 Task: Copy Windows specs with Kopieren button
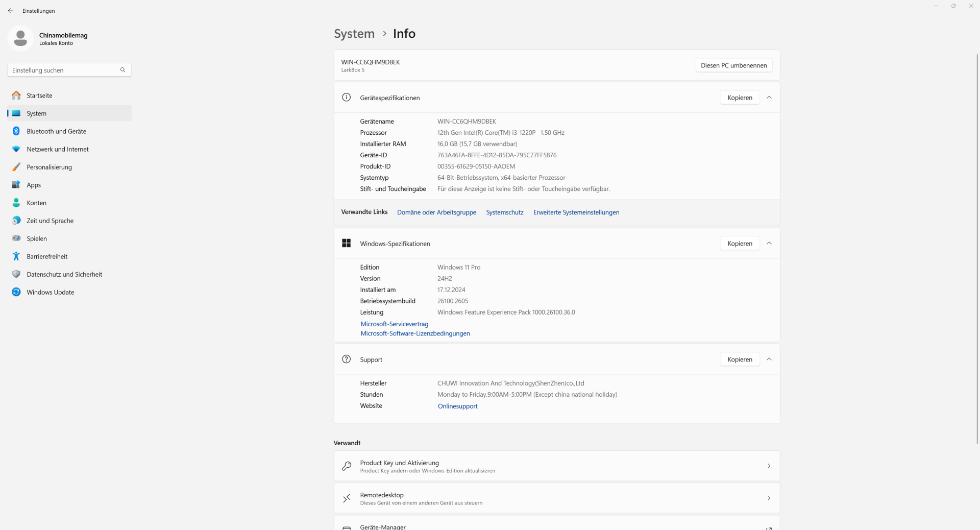(740, 244)
